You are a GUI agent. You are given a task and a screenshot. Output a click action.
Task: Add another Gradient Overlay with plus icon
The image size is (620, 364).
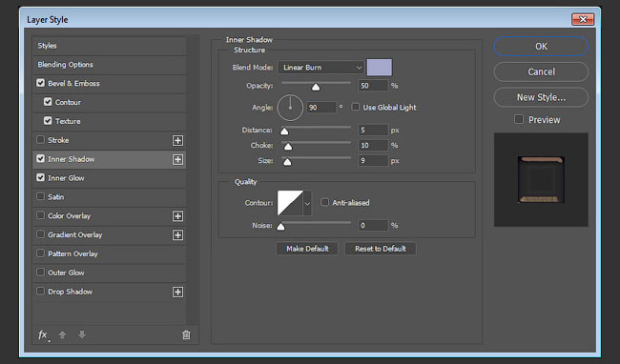point(178,235)
